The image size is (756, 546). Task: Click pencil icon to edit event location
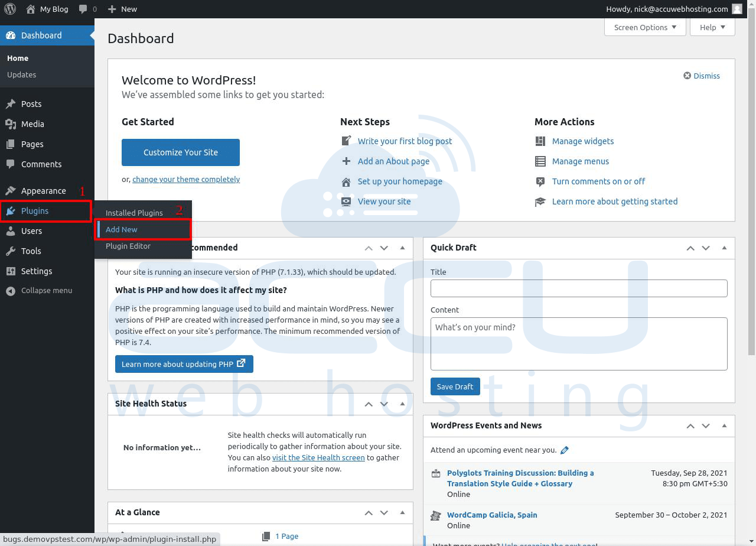click(565, 450)
